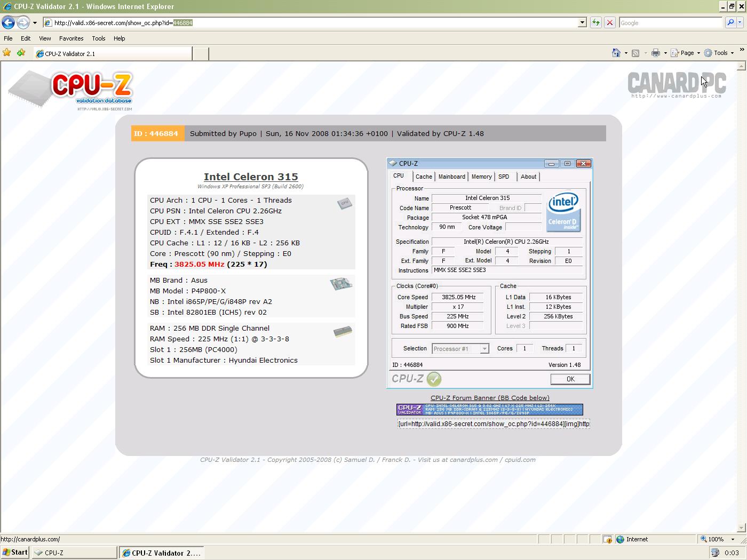Click the Intel Celeron D logo

click(x=563, y=212)
